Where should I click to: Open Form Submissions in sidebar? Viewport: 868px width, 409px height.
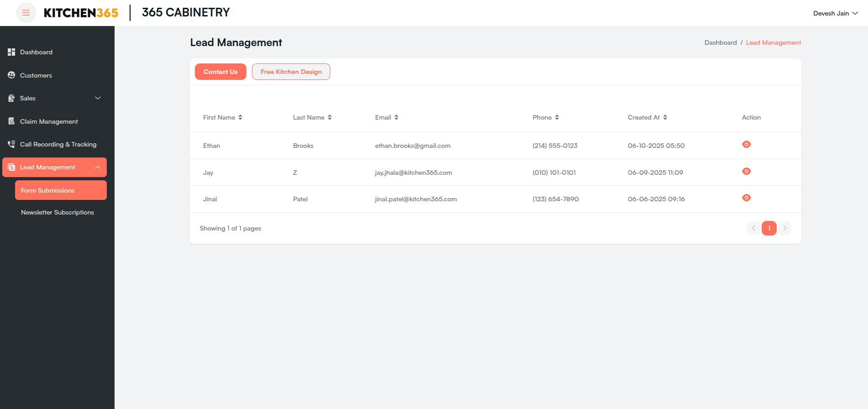[61, 190]
